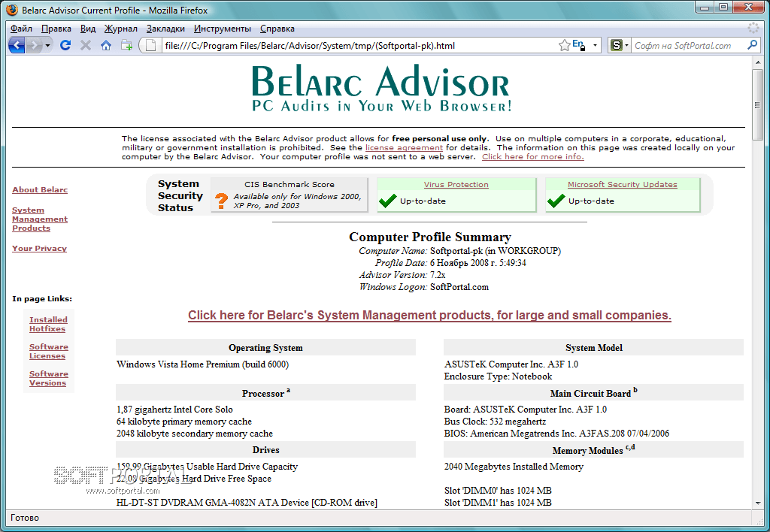Image resolution: width=770 pixels, height=532 pixels.
Task: Click the address bar URL field
Action: [360, 46]
